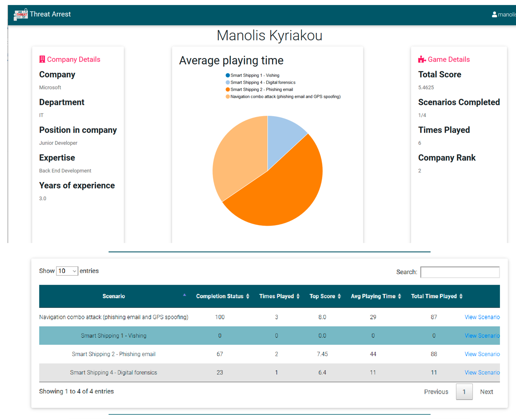
Task: Sort by Total Time Played arrows icon
Action: click(461, 296)
